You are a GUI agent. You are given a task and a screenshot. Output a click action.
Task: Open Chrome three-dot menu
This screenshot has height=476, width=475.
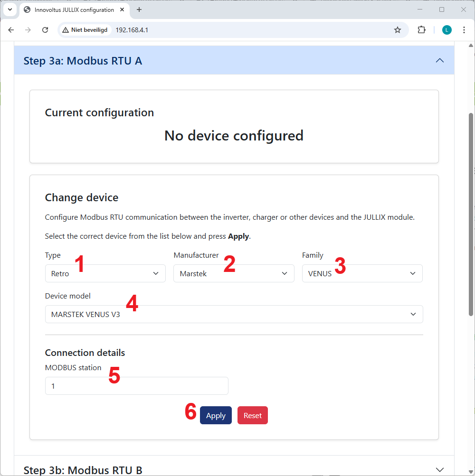tap(464, 30)
